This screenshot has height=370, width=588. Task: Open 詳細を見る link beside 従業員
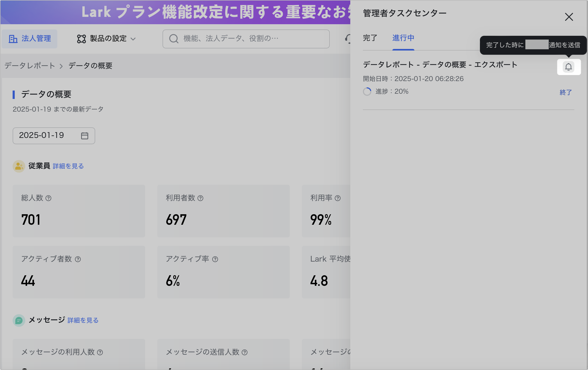click(x=68, y=166)
